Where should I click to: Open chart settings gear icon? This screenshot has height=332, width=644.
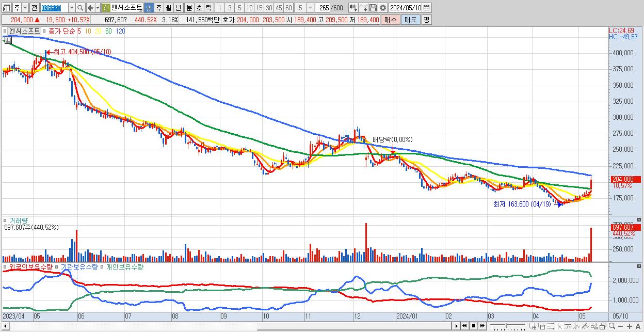tap(383, 8)
